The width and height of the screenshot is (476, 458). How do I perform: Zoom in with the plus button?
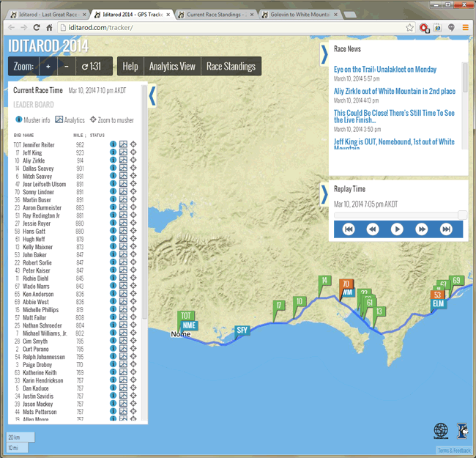tap(48, 66)
